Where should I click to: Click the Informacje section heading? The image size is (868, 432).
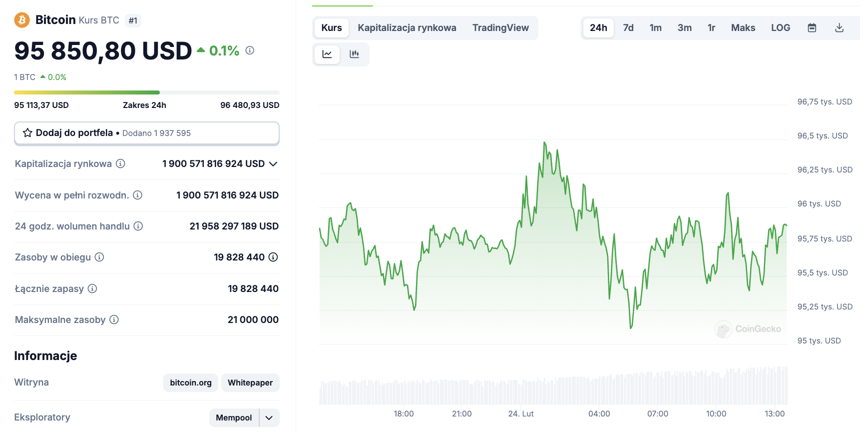click(x=45, y=355)
